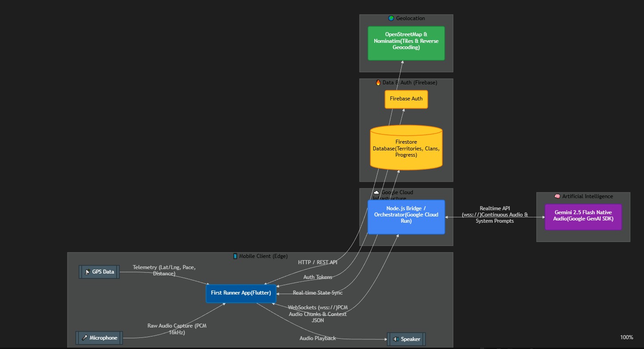
Task: Click the Google Cloud Infrastructure title
Action: (393, 195)
